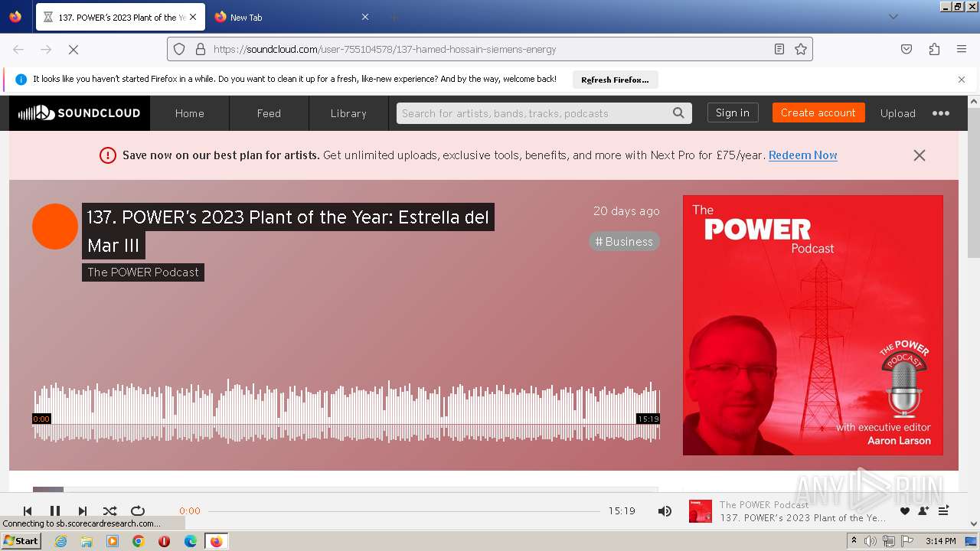The width and height of the screenshot is (980, 551).
Task: Click the #Business tag
Action: coord(624,242)
